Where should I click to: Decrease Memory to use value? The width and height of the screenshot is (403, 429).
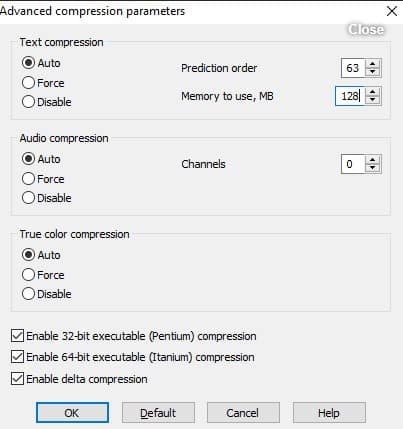(x=372, y=100)
